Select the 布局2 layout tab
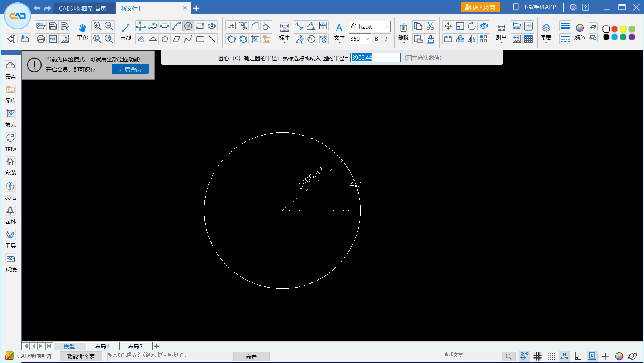 (x=135, y=346)
